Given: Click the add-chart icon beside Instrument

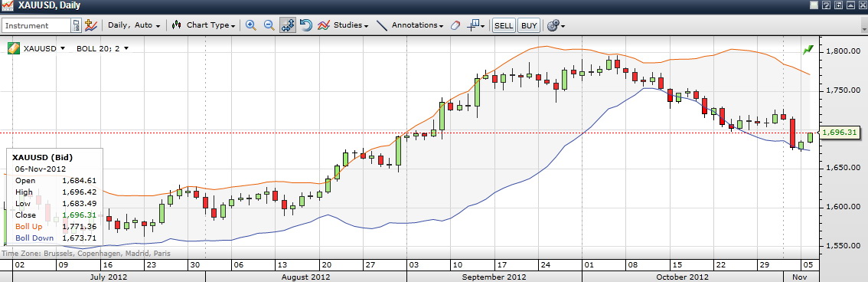Looking at the screenshot, I should tap(91, 25).
